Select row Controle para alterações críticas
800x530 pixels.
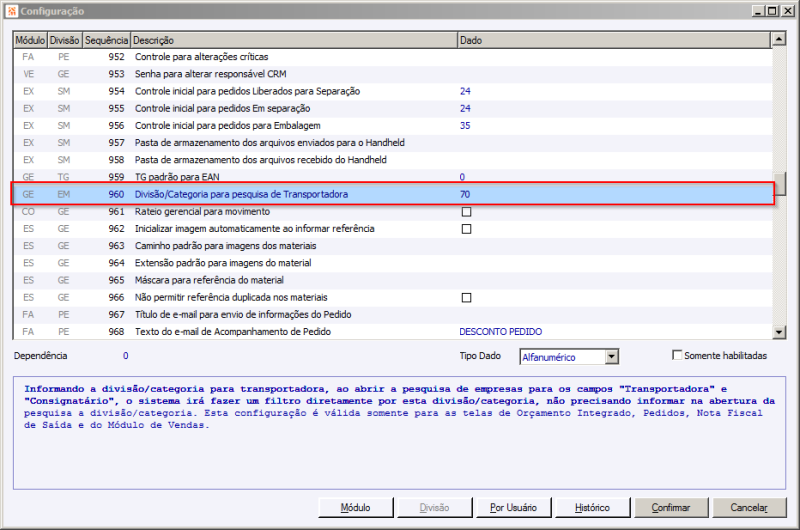pyautogui.click(x=392, y=57)
